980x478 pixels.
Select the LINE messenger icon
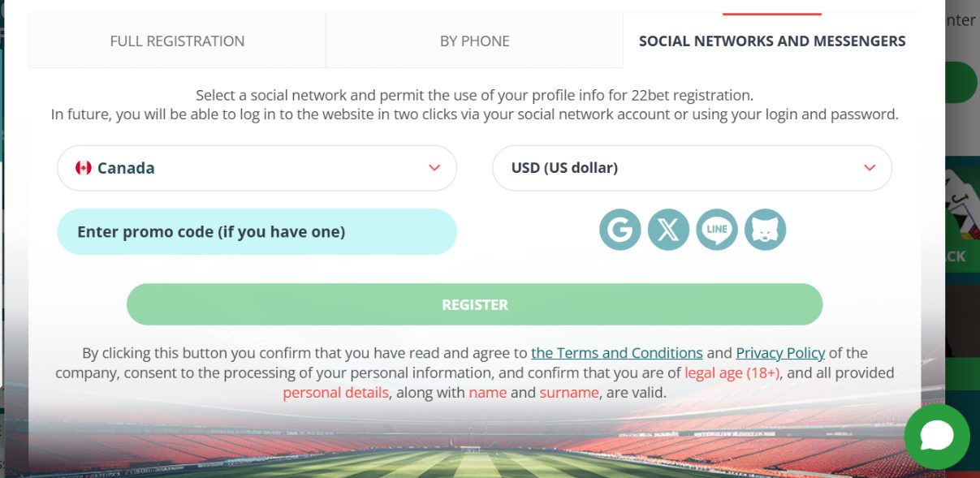coord(717,230)
